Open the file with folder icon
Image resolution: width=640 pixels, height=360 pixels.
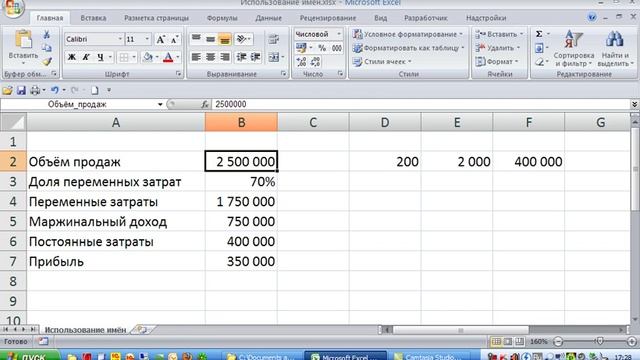[7, 90]
